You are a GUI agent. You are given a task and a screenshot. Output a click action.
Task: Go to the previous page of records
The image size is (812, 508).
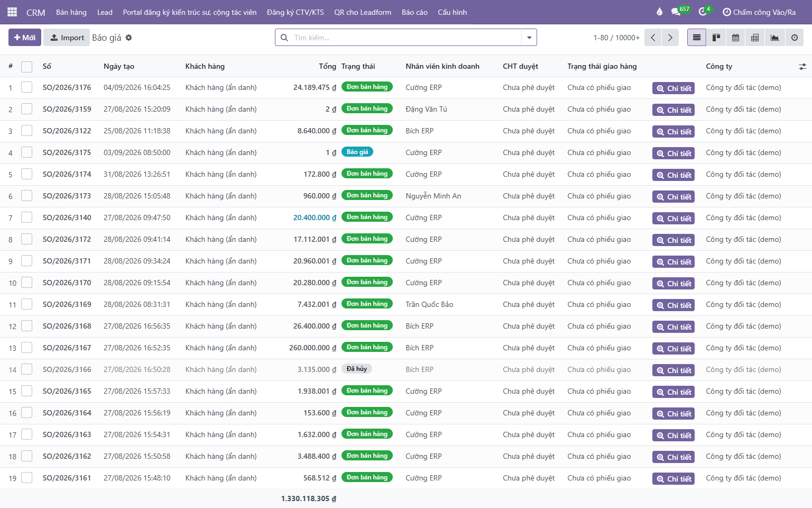653,38
